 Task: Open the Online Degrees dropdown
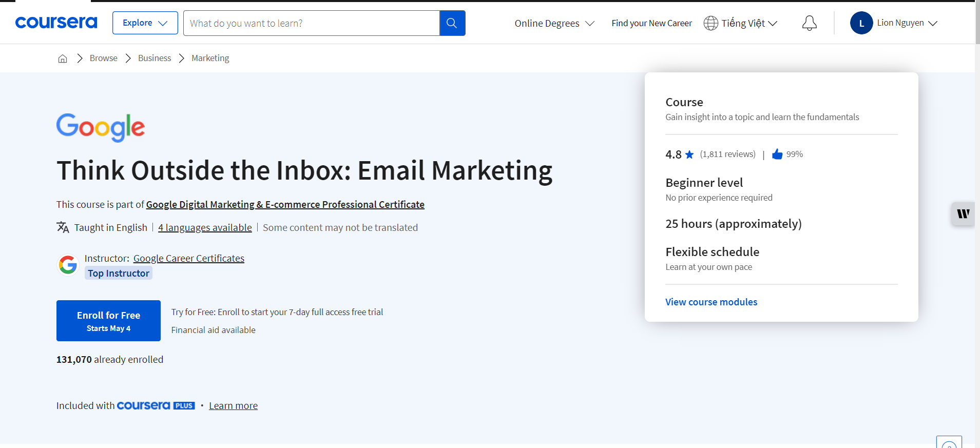coord(554,23)
